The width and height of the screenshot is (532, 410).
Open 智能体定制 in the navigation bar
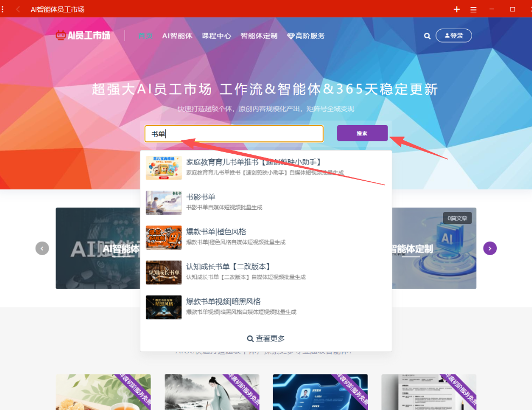tap(259, 36)
